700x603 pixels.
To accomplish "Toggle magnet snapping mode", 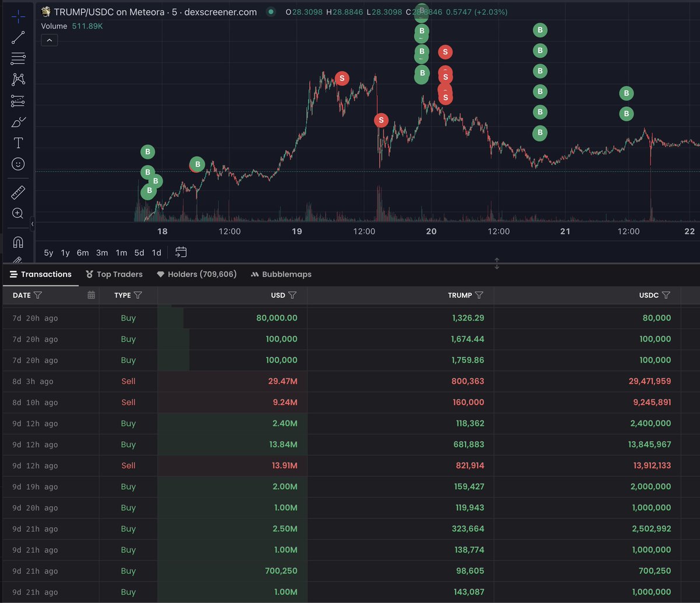I will coord(18,242).
